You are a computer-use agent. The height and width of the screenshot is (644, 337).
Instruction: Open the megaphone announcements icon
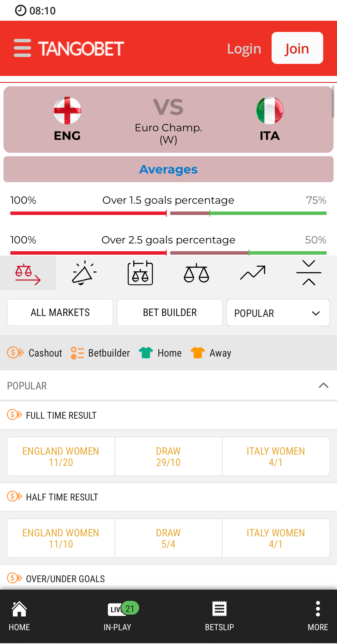(x=84, y=273)
